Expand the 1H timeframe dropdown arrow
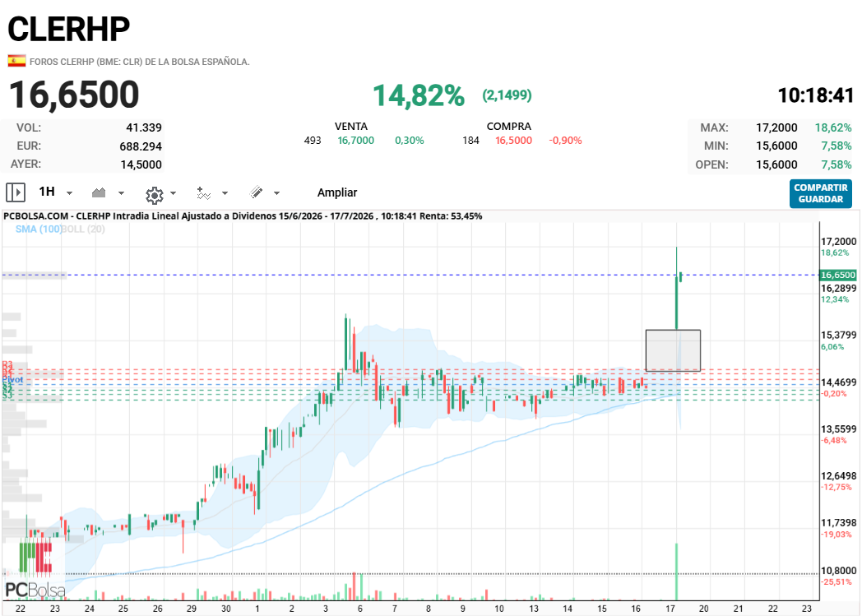 70,193
